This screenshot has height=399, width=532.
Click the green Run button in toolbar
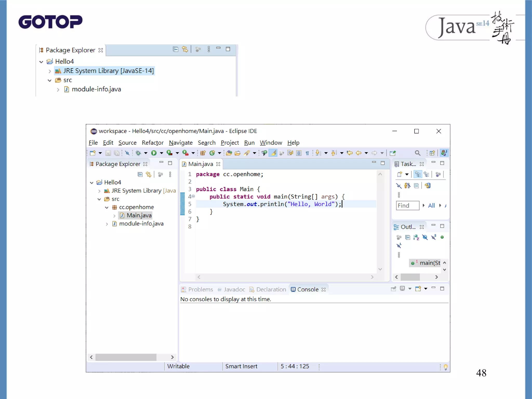pos(154,153)
